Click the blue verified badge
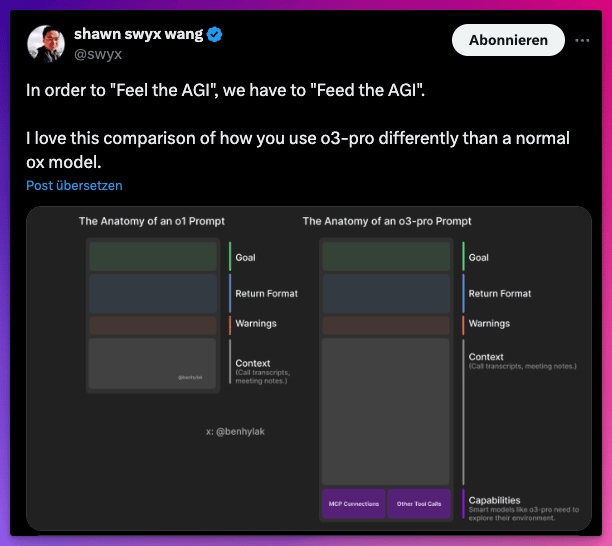 (215, 35)
